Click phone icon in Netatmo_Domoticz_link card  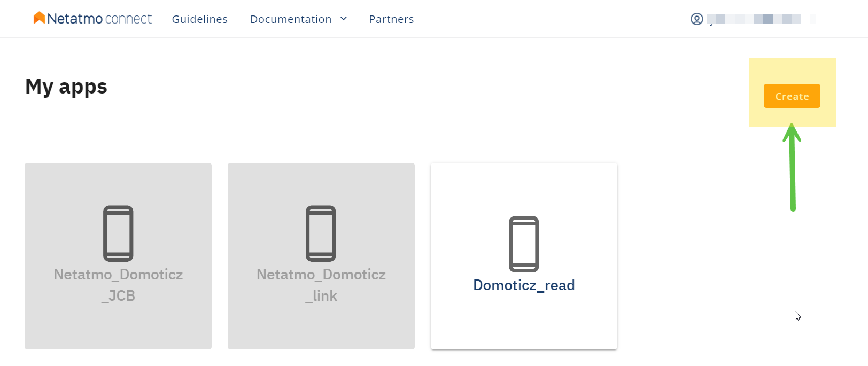(x=321, y=233)
